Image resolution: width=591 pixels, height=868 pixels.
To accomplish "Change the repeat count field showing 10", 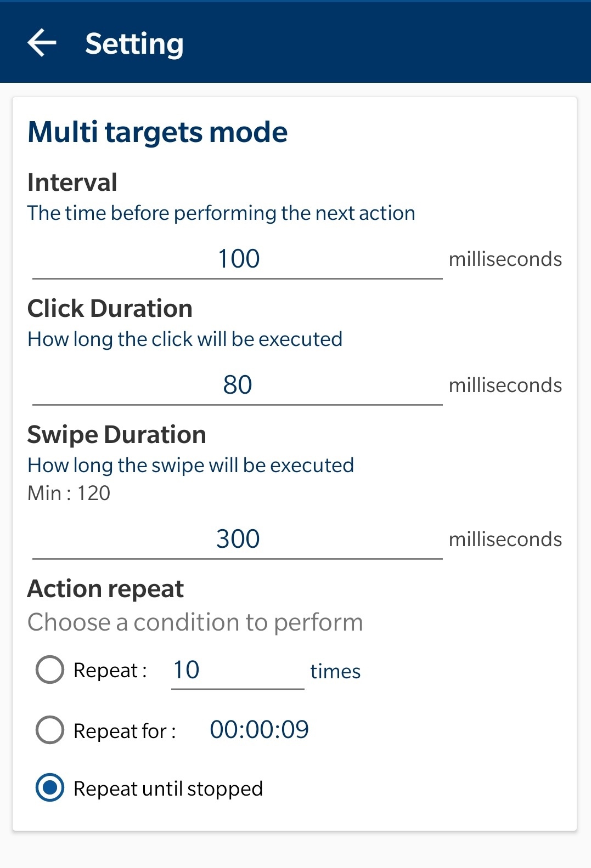I will pos(237,670).
